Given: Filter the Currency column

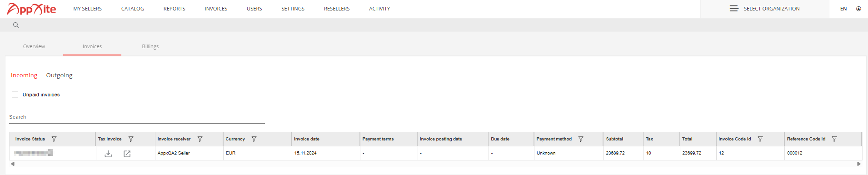Looking at the screenshot, I should (x=254, y=139).
